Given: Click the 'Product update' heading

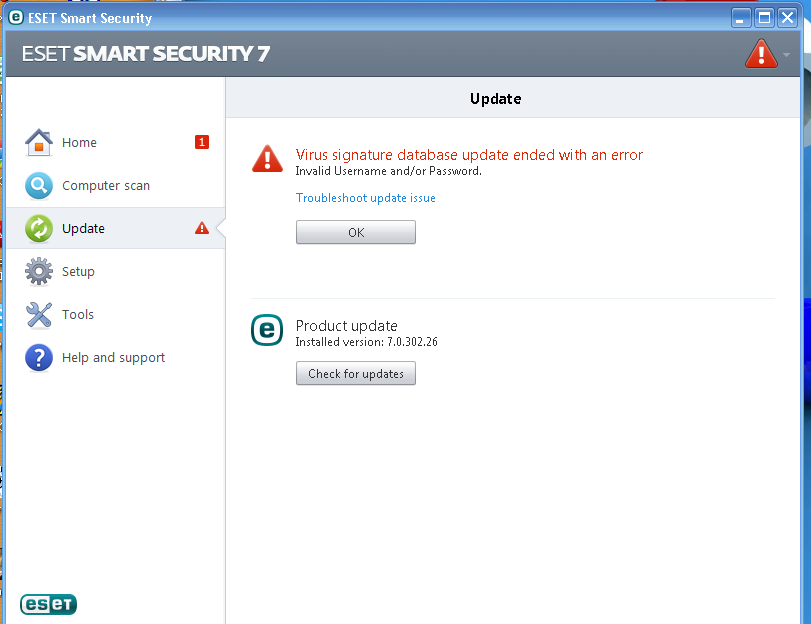Looking at the screenshot, I should tap(347, 325).
